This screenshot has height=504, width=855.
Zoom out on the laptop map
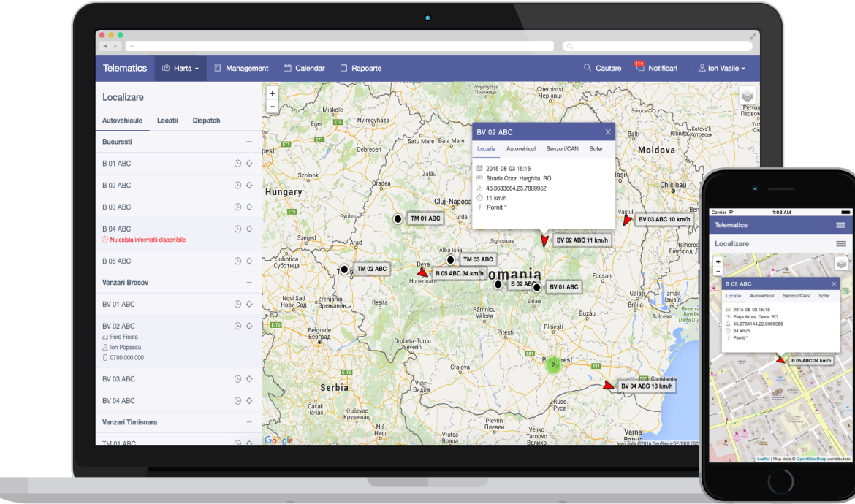[x=272, y=106]
